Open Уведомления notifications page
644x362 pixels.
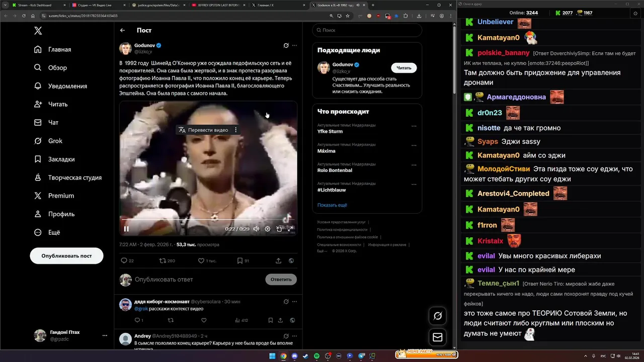coord(61,86)
